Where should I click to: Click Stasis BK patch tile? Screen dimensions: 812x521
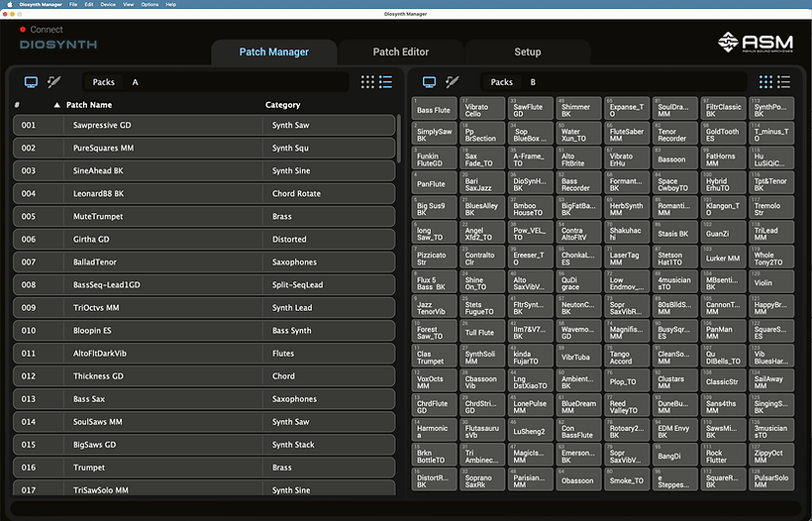(675, 232)
